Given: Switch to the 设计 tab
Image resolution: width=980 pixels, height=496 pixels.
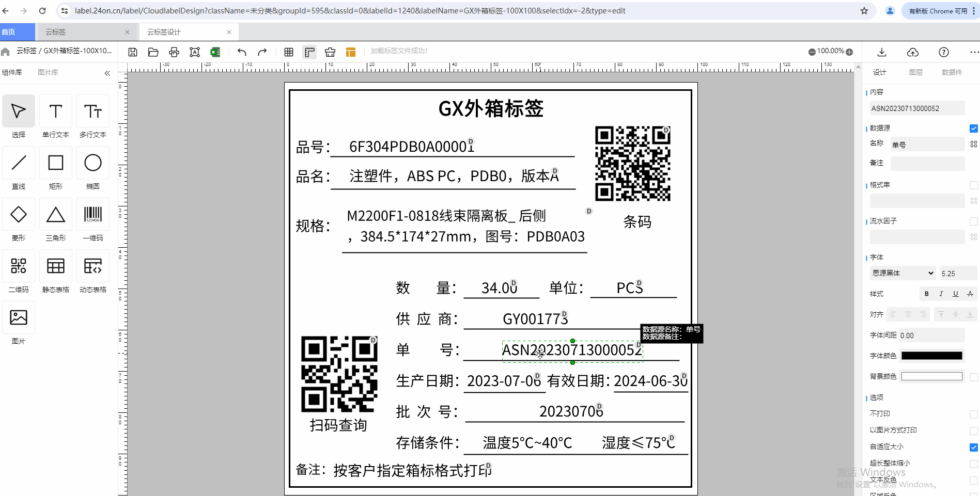Looking at the screenshot, I should (880, 72).
